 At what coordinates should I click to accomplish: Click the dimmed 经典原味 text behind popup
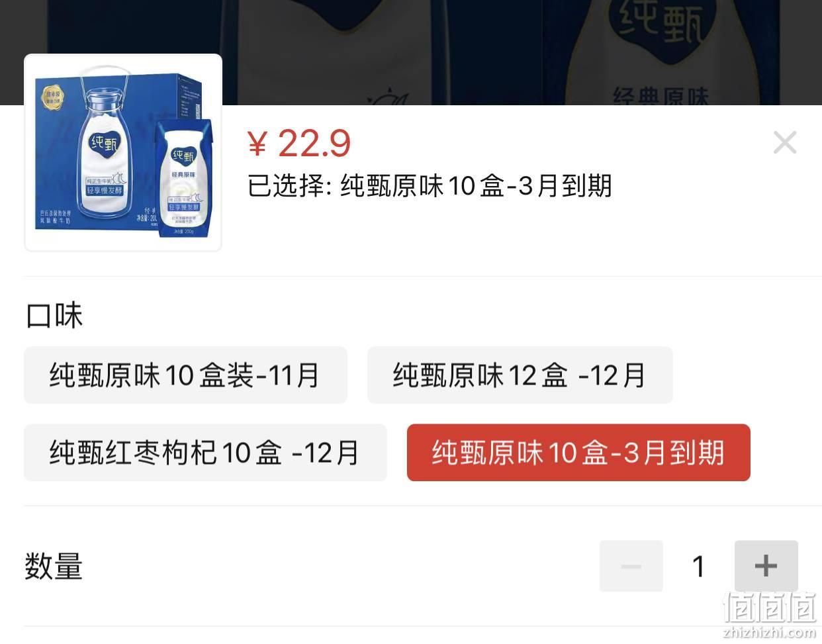pyautogui.click(x=661, y=97)
